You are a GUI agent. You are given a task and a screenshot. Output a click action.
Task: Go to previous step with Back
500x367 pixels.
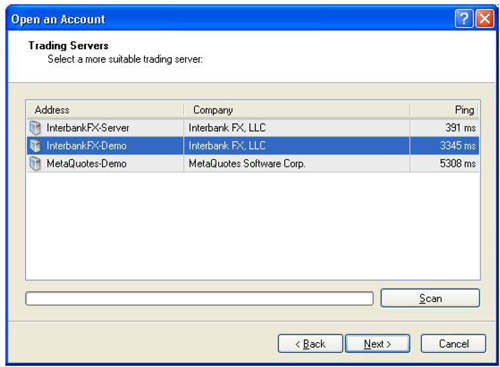pos(310,344)
